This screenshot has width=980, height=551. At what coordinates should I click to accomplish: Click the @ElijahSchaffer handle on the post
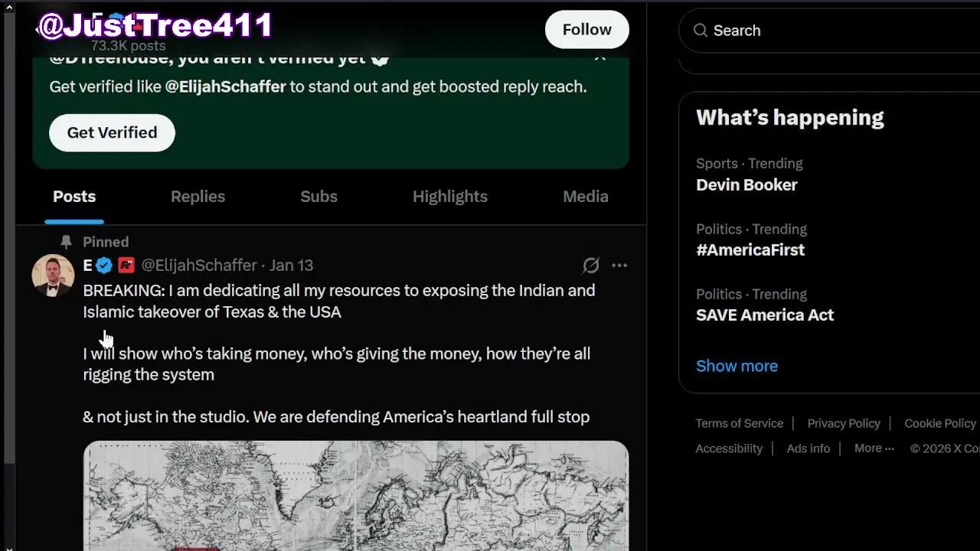click(x=199, y=266)
